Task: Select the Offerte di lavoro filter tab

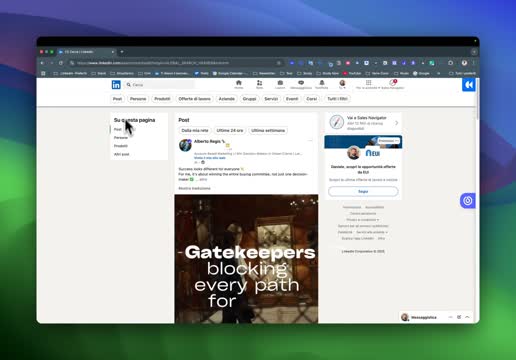Action: (x=195, y=99)
